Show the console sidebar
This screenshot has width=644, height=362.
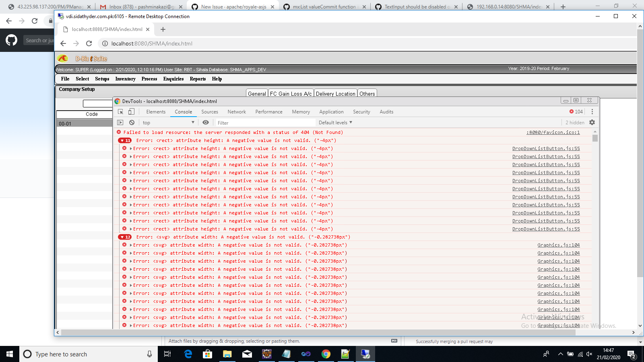pyautogui.click(x=120, y=122)
